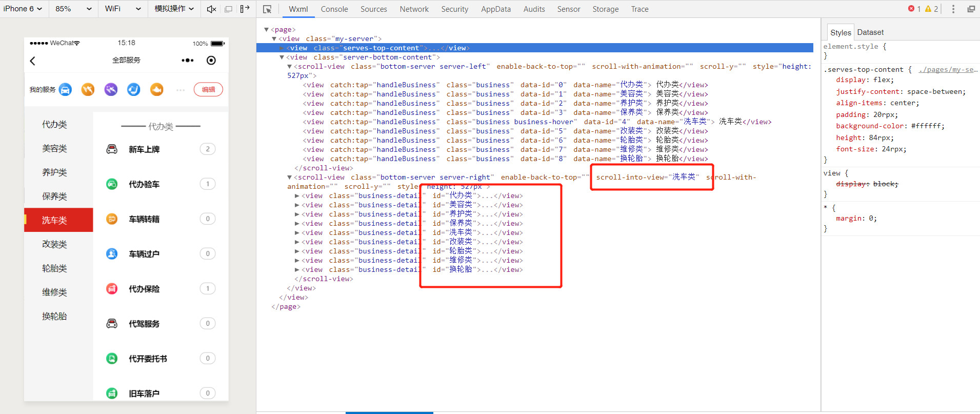The image size is (980, 414).
Task: Tap the orange circle icon in 我的服务 row
Action: pos(88,90)
